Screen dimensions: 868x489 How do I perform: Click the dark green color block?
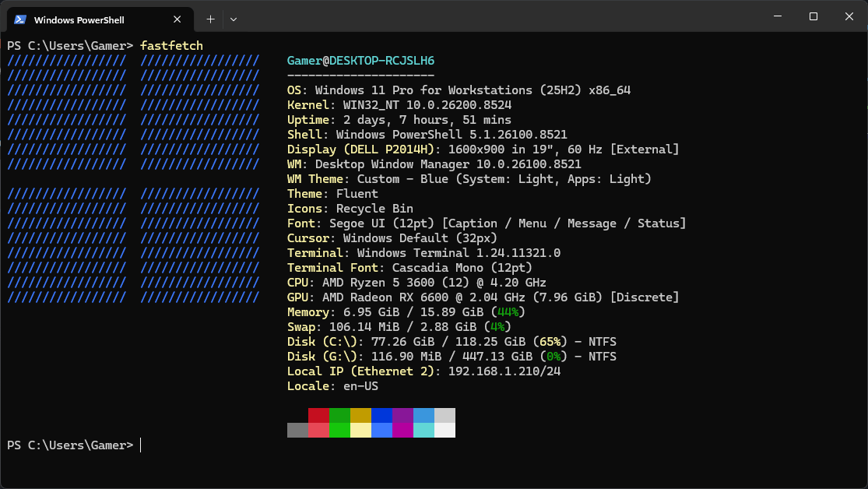[340, 415]
